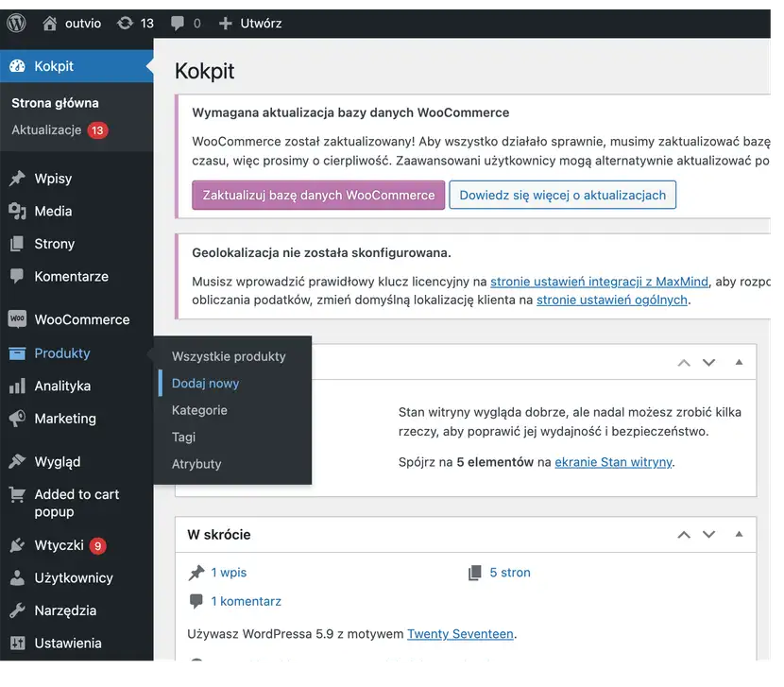The image size is (784, 687).
Task: Click the sliders icon beside Ustawienia
Action: [17, 643]
